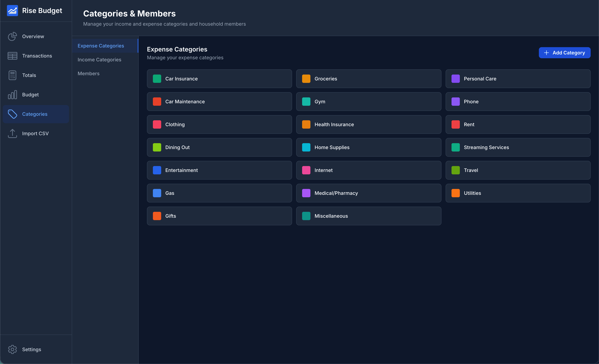This screenshot has width=599, height=364.
Task: Open Transactions via the table icon
Action: point(12,56)
